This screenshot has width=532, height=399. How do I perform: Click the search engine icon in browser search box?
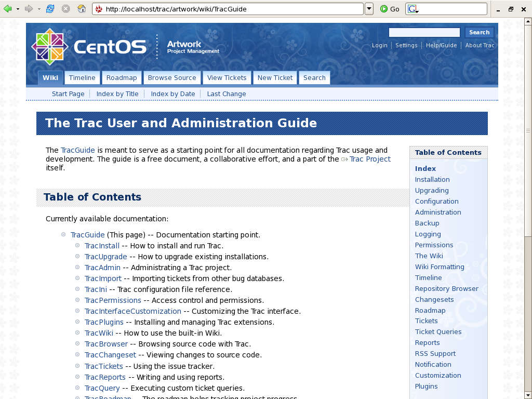[x=413, y=9]
